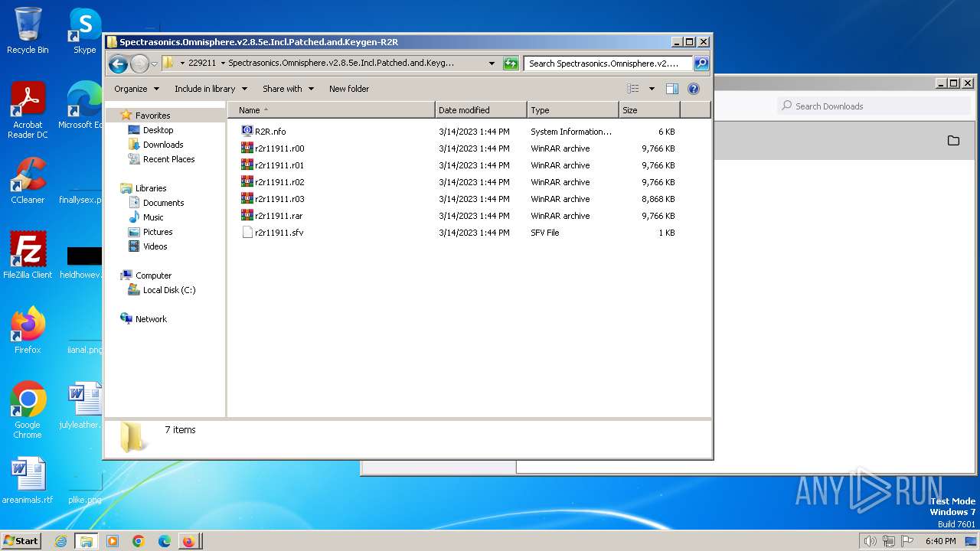Image resolution: width=980 pixels, height=551 pixels.
Task: Open the Include in library menu
Action: pos(211,89)
